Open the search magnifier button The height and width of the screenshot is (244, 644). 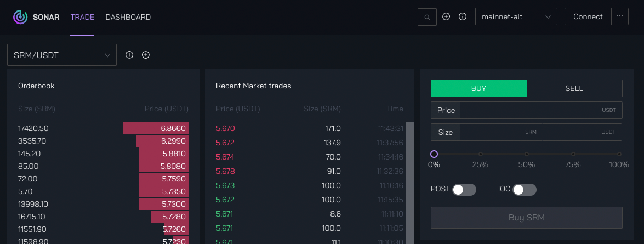(x=427, y=17)
